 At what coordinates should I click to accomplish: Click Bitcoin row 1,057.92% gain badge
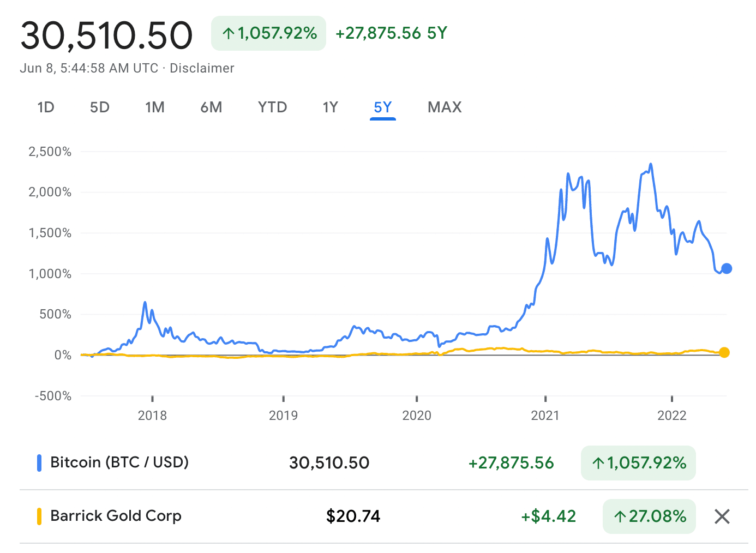click(638, 463)
